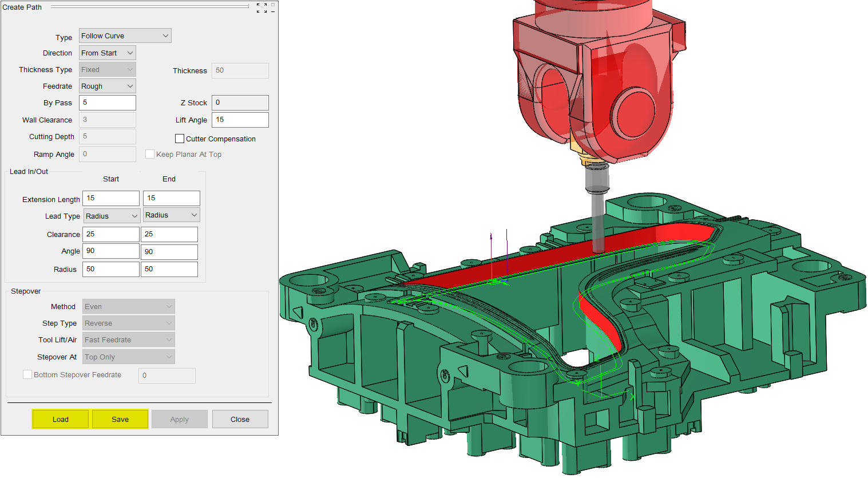
Task: Enable the Cutter Compensation checkbox
Action: [180, 139]
